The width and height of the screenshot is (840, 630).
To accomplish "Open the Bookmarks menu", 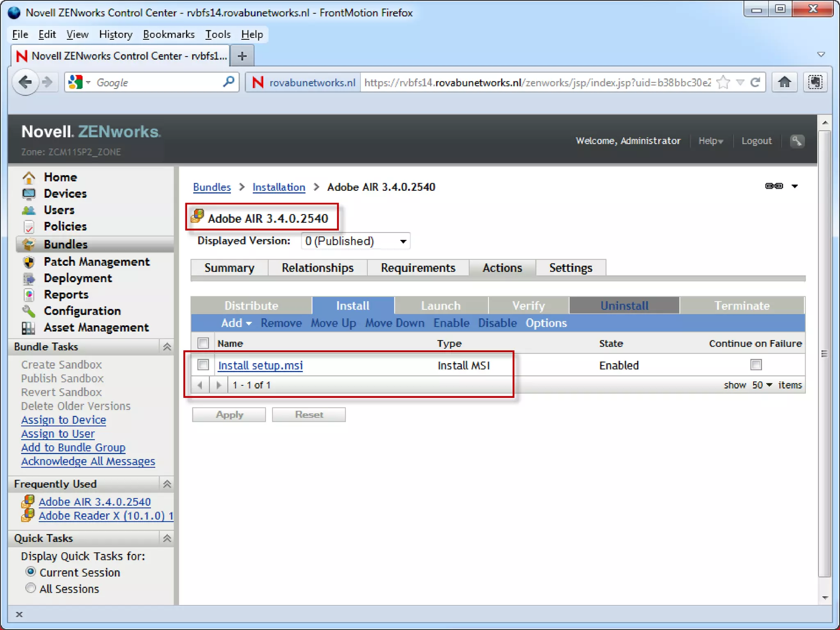I will pyautogui.click(x=169, y=34).
